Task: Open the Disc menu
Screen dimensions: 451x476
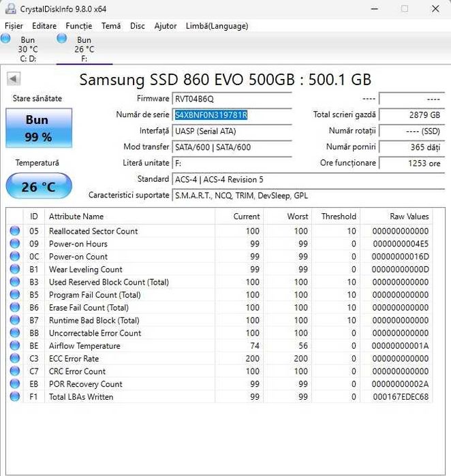Action: [137, 26]
